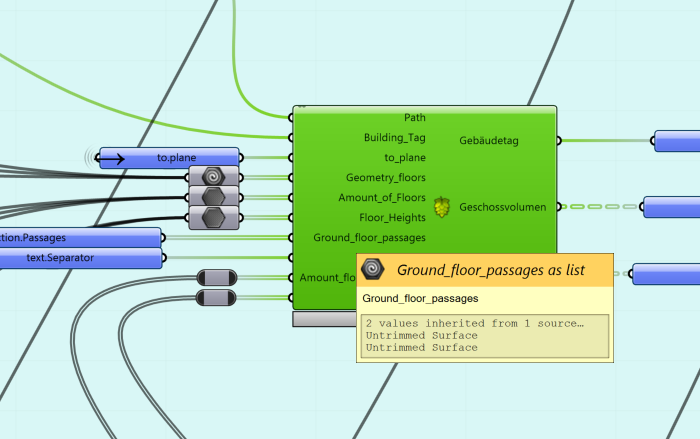Select the Passages blue parameter
The width and height of the screenshot is (700, 439).
pos(81,238)
